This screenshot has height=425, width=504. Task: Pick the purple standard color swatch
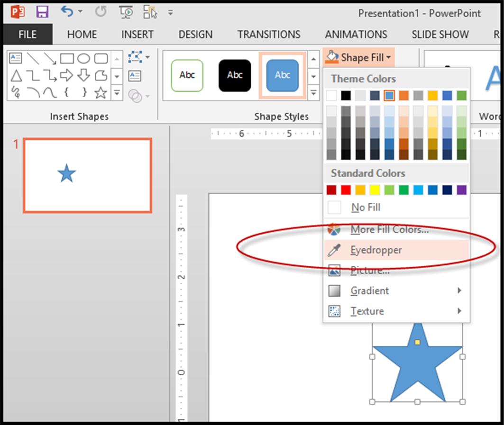click(x=462, y=190)
